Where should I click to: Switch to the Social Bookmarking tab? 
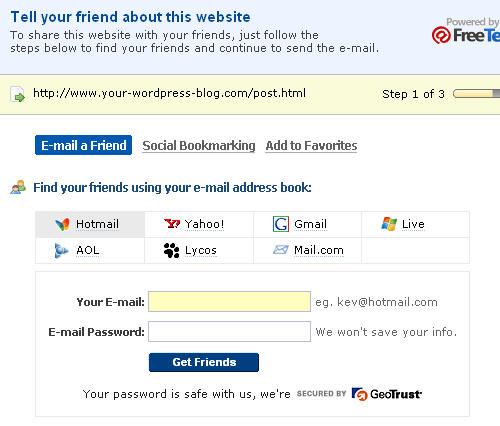(199, 146)
